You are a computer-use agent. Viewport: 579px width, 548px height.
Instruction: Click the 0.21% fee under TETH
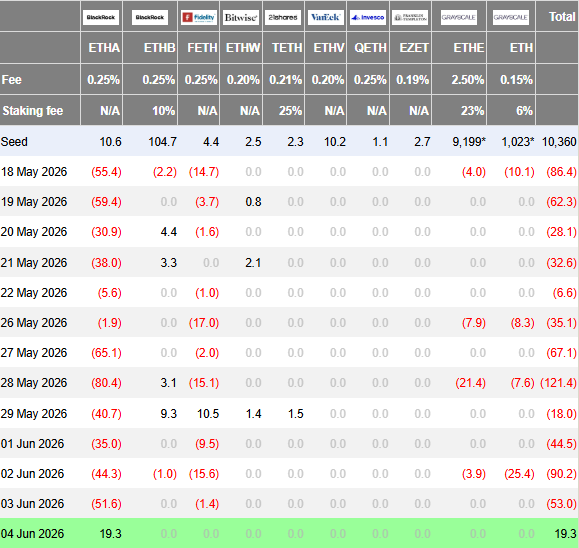[x=285, y=79]
